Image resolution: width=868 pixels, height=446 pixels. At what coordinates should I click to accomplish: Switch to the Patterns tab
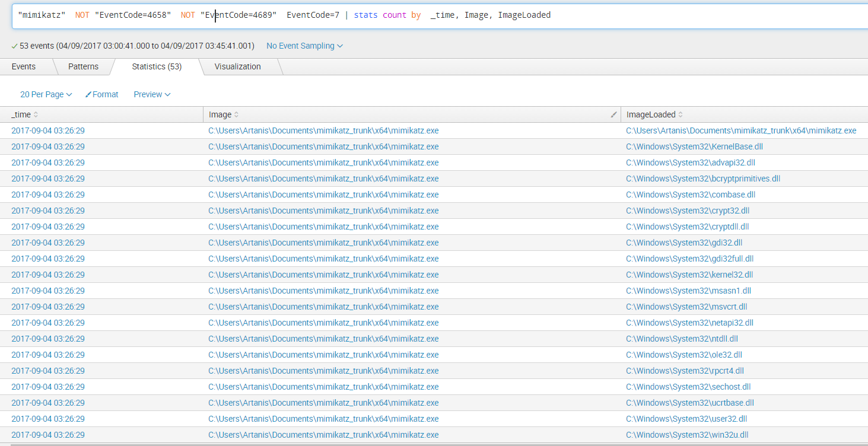pyautogui.click(x=84, y=66)
